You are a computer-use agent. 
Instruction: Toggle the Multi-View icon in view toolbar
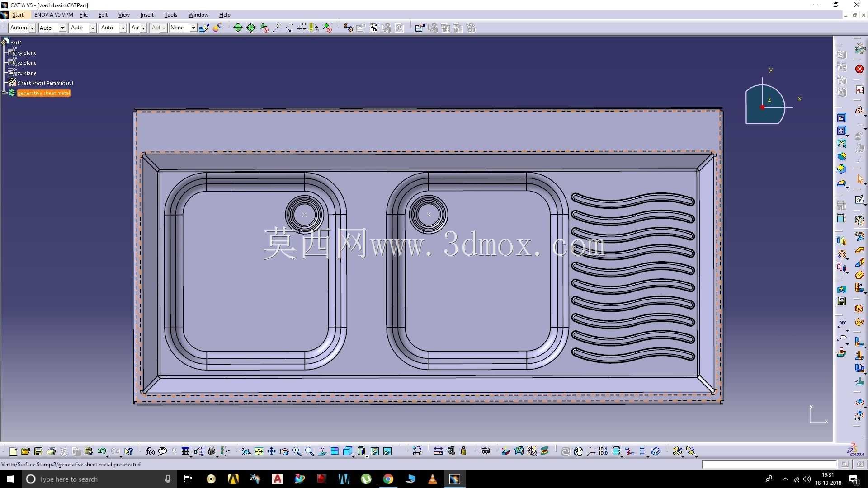pos(335,451)
